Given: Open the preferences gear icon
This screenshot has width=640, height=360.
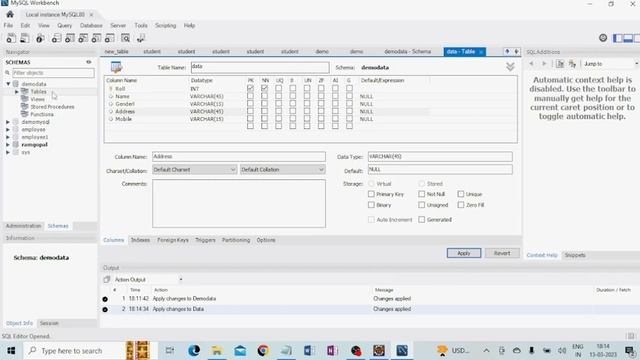Looking at the screenshot, I should coord(603,38).
